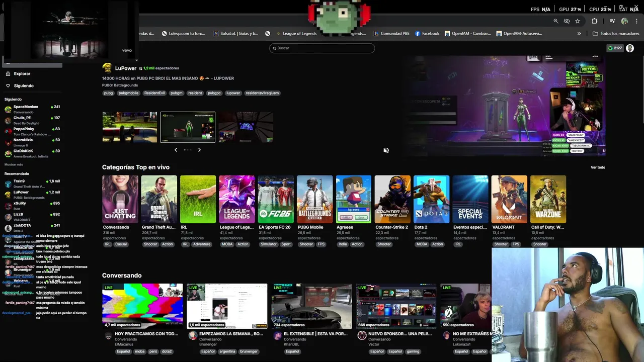
Task: Open browser extensions puzzle icon
Action: click(x=595, y=21)
